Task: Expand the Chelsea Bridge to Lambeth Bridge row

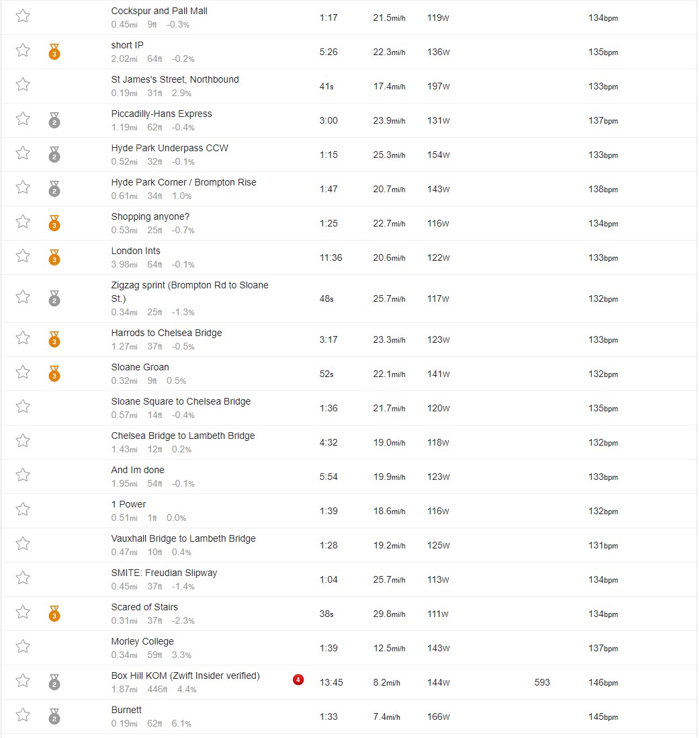Action: click(349, 442)
